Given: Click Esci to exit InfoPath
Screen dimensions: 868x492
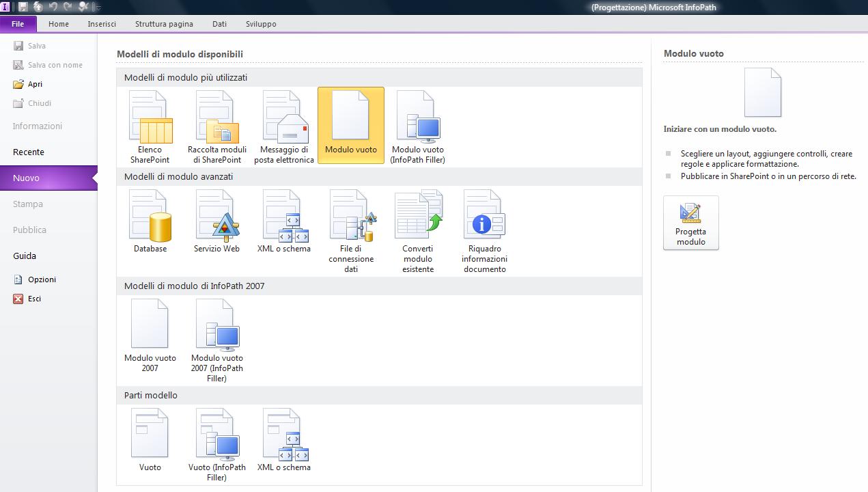Looking at the screenshot, I should click(27, 299).
